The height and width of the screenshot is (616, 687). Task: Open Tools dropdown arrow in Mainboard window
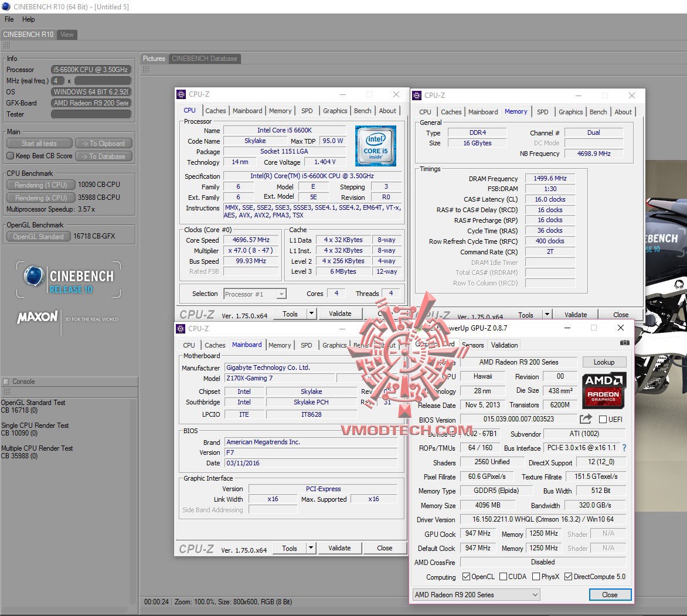pos(311,547)
